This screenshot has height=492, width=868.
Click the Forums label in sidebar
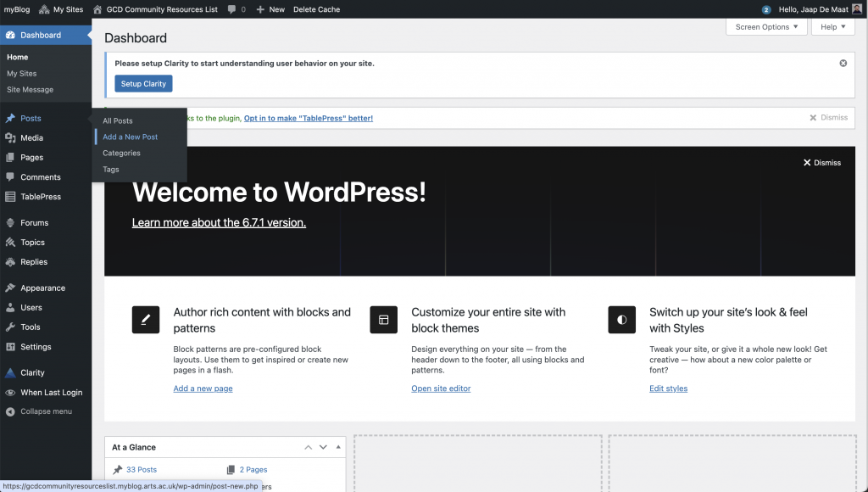34,223
